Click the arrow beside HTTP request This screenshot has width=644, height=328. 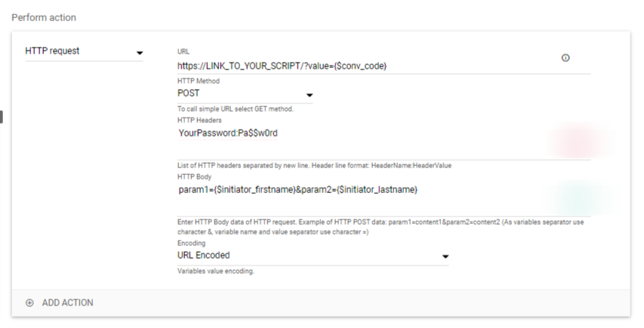[140, 53]
